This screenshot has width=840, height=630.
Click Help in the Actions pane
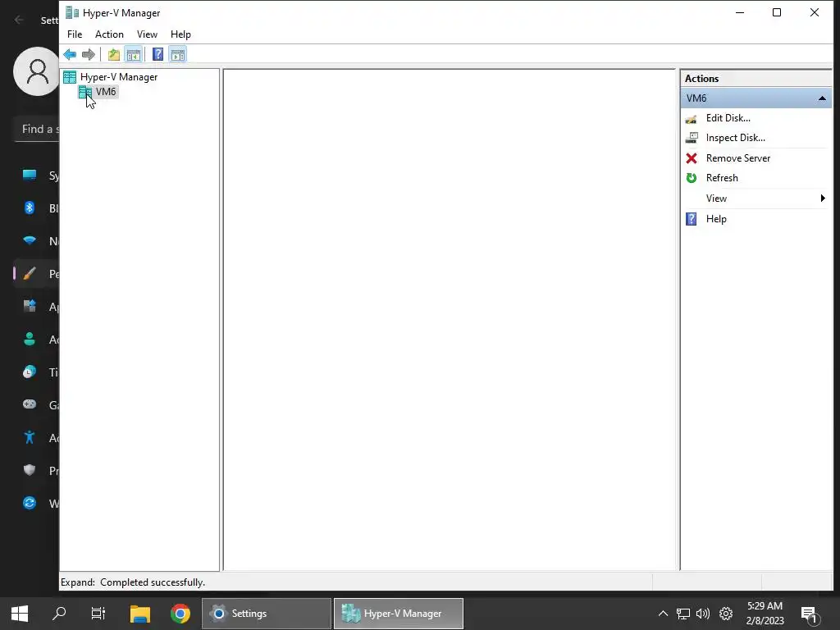[715, 218]
